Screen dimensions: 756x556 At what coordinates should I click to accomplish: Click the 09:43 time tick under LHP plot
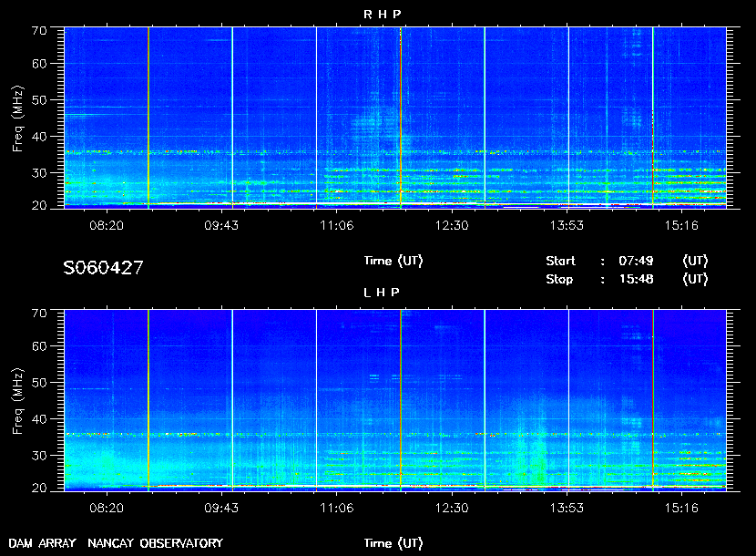coord(221,508)
